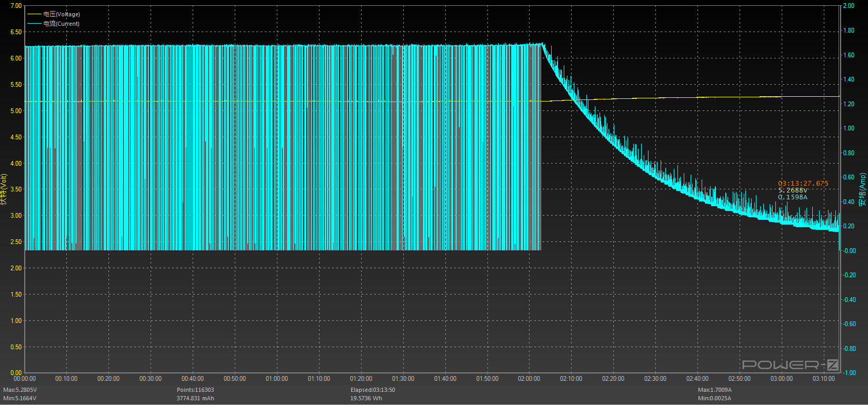Select the 伏特(Volt) left axis title
The height and width of the screenshot is (405, 868).
[4, 189]
